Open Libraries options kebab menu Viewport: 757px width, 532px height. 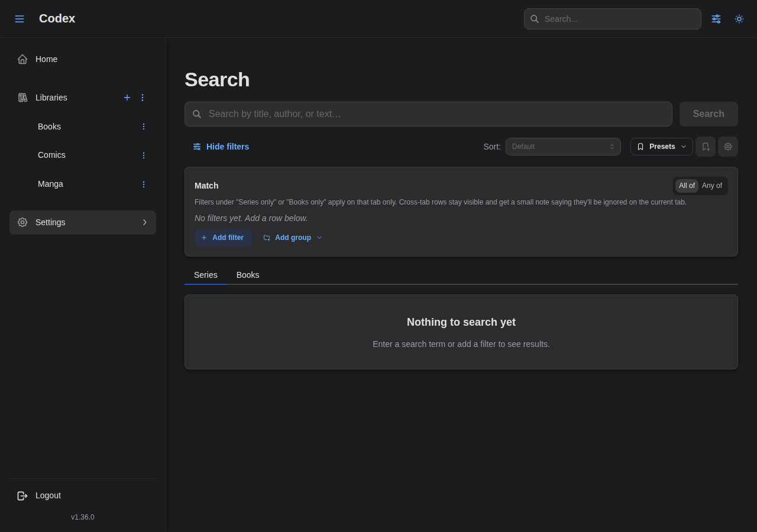(x=143, y=98)
